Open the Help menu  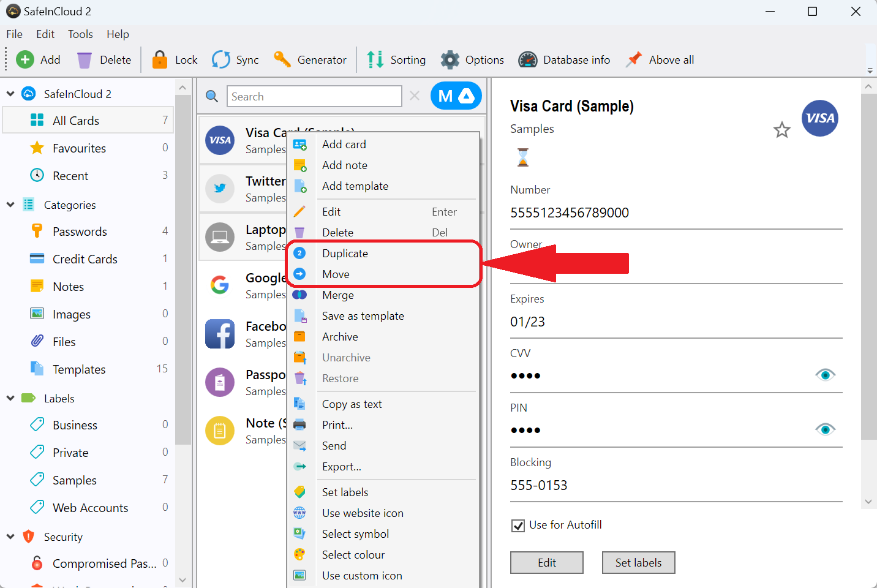click(118, 34)
